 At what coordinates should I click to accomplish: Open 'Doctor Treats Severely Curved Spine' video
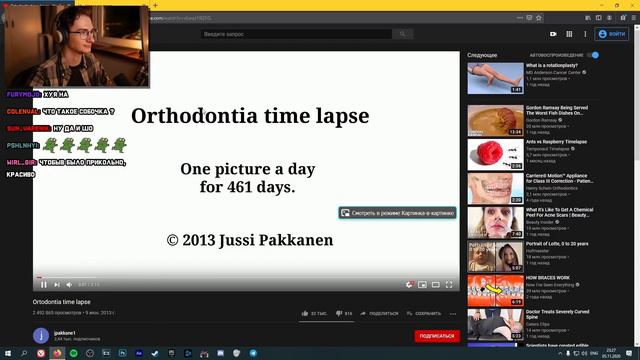[496, 324]
